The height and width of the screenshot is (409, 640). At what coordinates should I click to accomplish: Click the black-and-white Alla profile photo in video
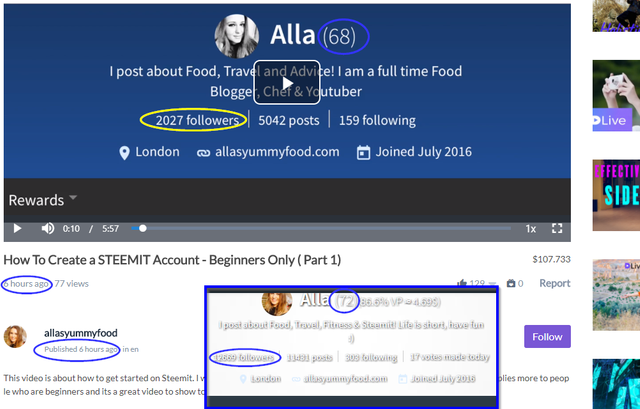(x=236, y=36)
